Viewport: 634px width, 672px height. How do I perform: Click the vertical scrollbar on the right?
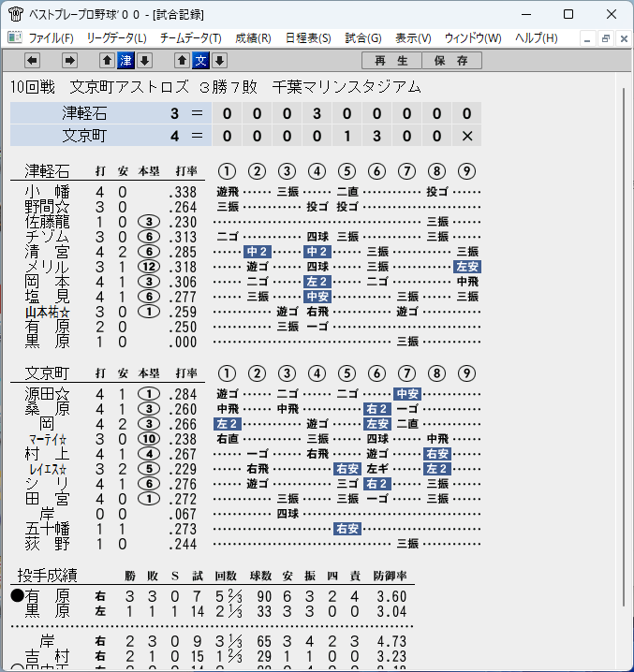pyautogui.click(x=624, y=347)
